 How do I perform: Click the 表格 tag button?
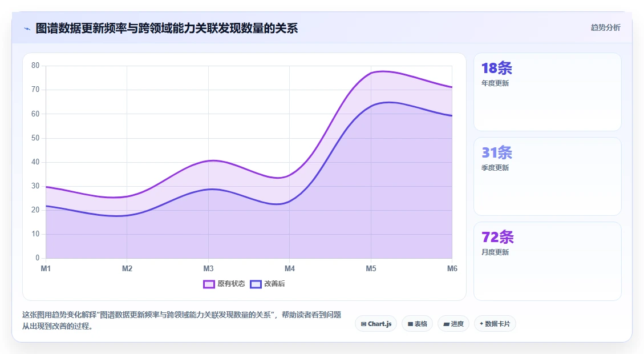(x=417, y=324)
